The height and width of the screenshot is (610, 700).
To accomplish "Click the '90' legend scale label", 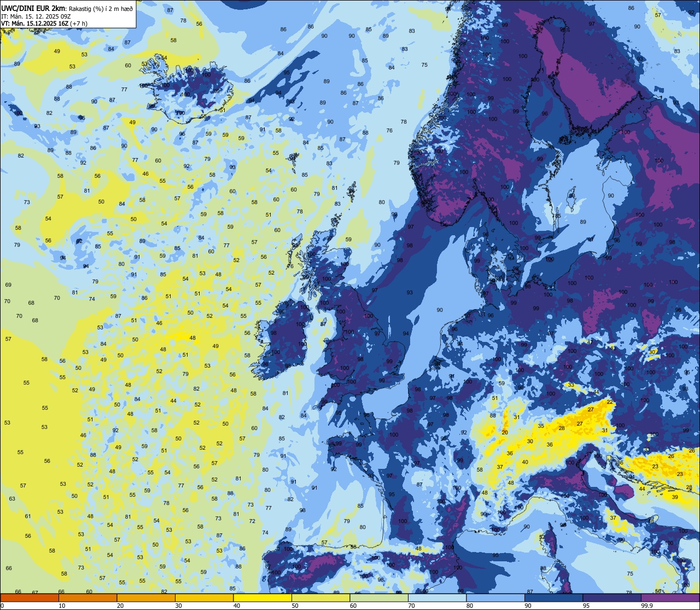I will [x=528, y=605].
